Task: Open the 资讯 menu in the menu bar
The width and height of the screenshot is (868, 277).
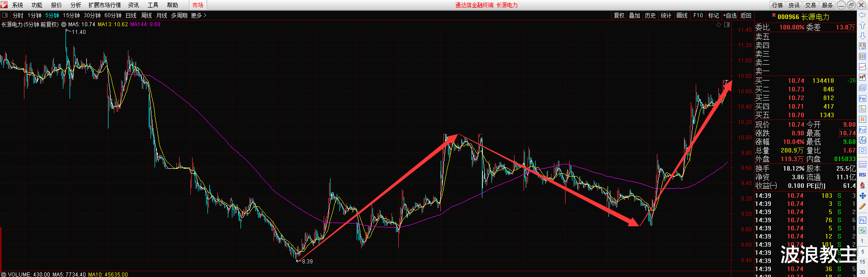Action: click(x=133, y=5)
